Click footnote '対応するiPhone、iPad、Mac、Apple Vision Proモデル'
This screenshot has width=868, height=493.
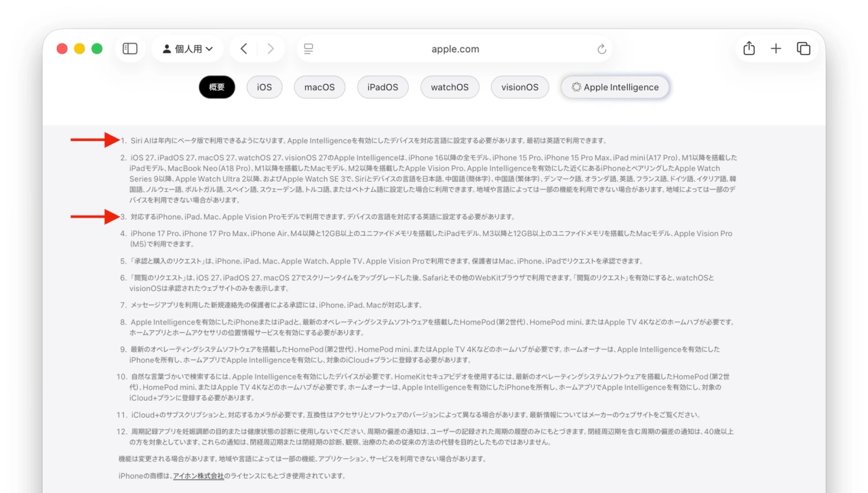(x=323, y=217)
